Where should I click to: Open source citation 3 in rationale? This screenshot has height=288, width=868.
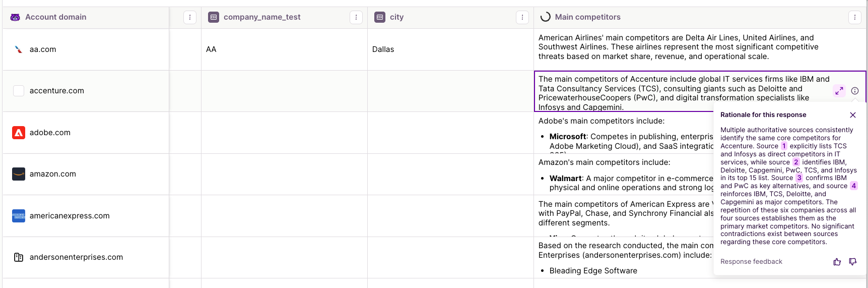[x=799, y=178]
